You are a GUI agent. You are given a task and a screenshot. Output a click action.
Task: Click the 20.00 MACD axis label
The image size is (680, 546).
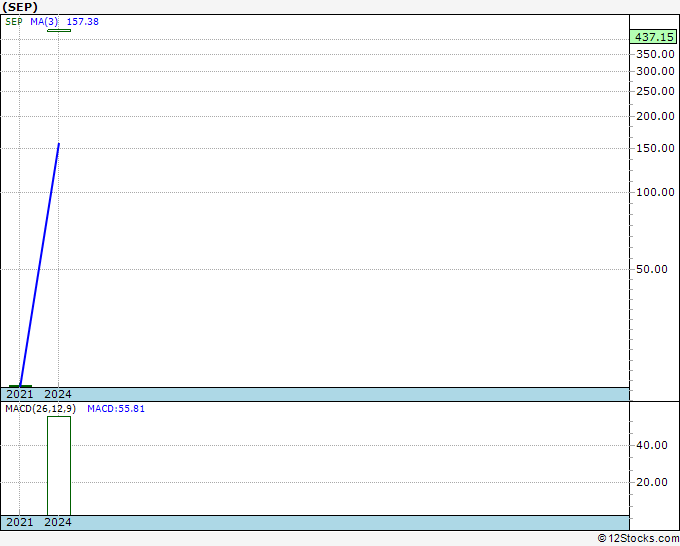coord(651,482)
